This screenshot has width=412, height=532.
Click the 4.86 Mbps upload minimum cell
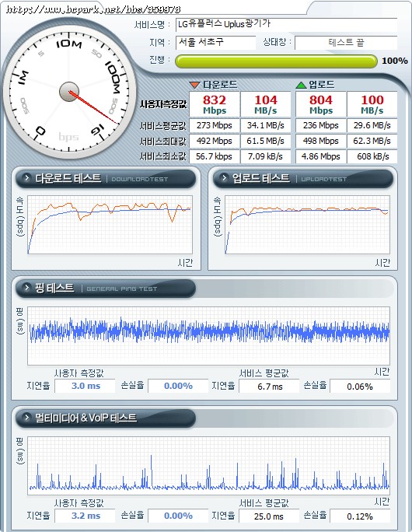[321, 156]
